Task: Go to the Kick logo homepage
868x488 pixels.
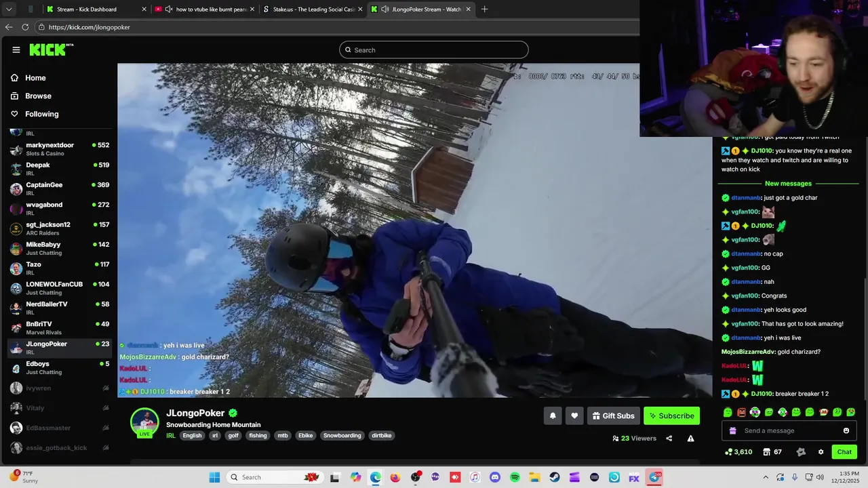Action: [51, 49]
